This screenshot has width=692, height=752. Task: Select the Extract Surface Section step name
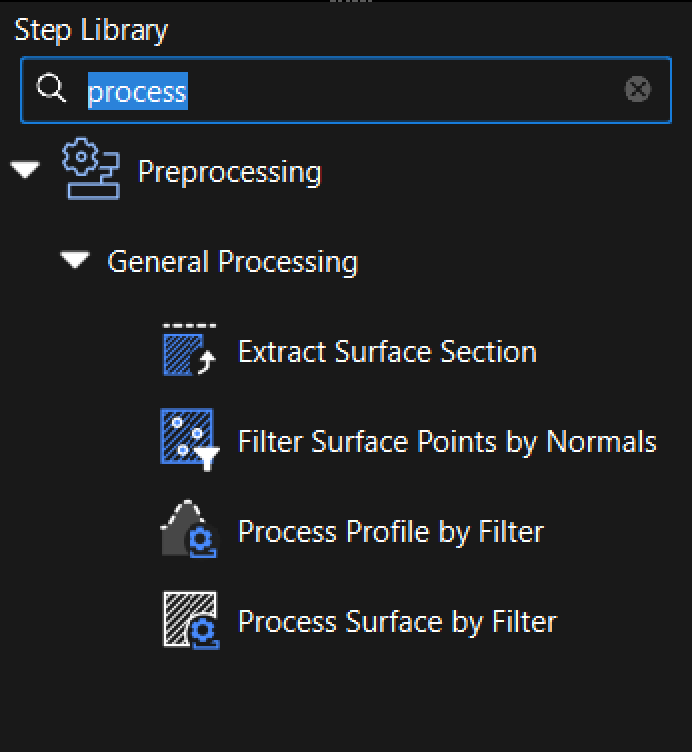(387, 352)
